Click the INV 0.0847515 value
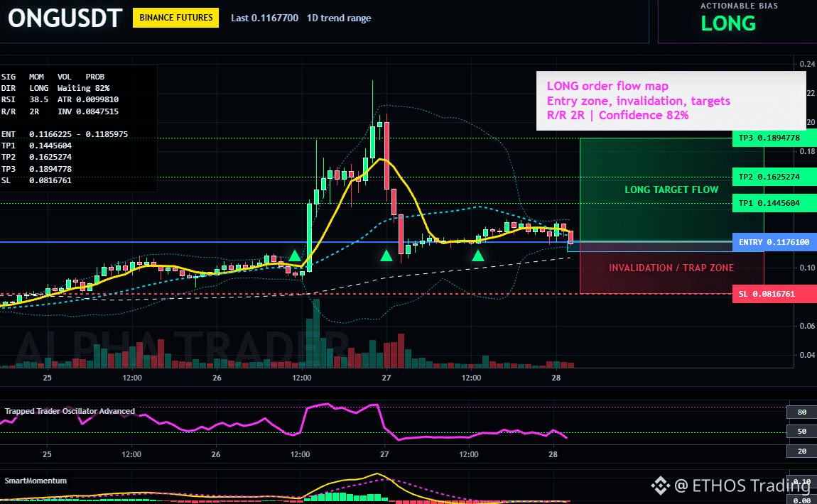 pyautogui.click(x=88, y=111)
